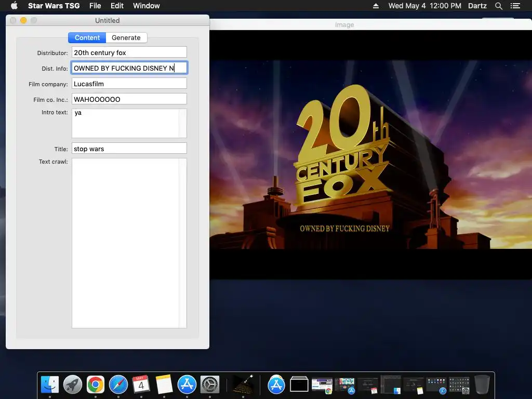Click the date and time in menu bar

click(x=425, y=6)
